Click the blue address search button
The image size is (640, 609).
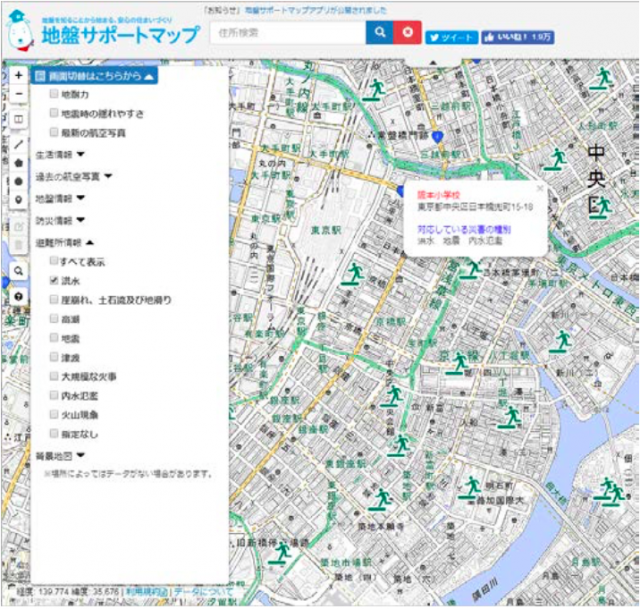(380, 33)
